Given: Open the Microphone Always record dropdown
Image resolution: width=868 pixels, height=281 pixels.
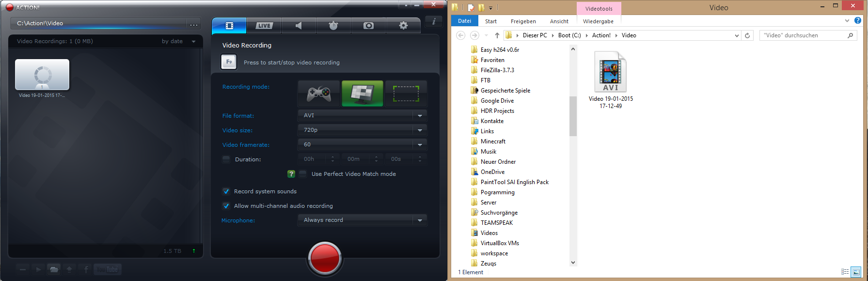Looking at the screenshot, I should (x=362, y=220).
